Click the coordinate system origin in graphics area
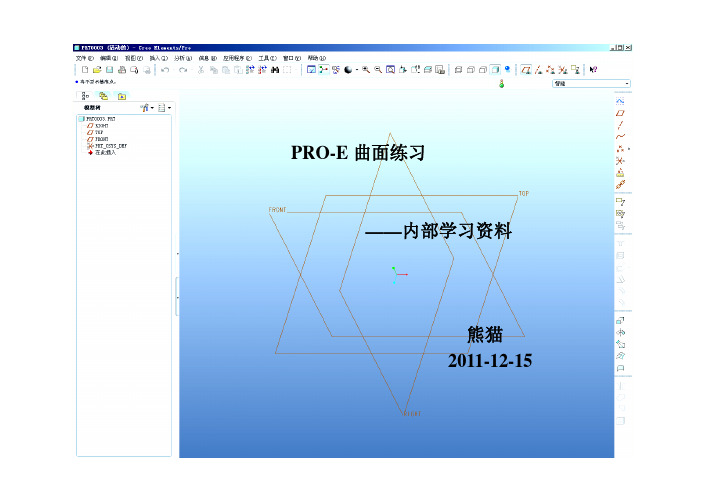The width and height of the screenshot is (702, 496). (x=397, y=274)
